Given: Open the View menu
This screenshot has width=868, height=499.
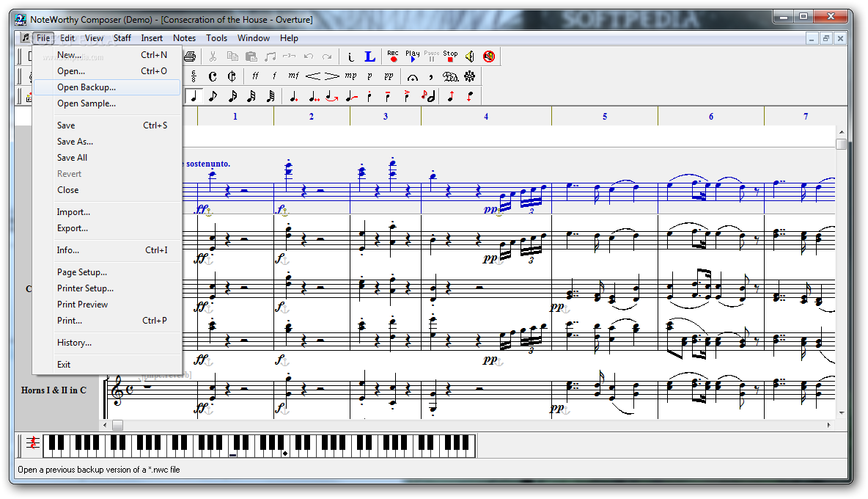Looking at the screenshot, I should click(94, 38).
